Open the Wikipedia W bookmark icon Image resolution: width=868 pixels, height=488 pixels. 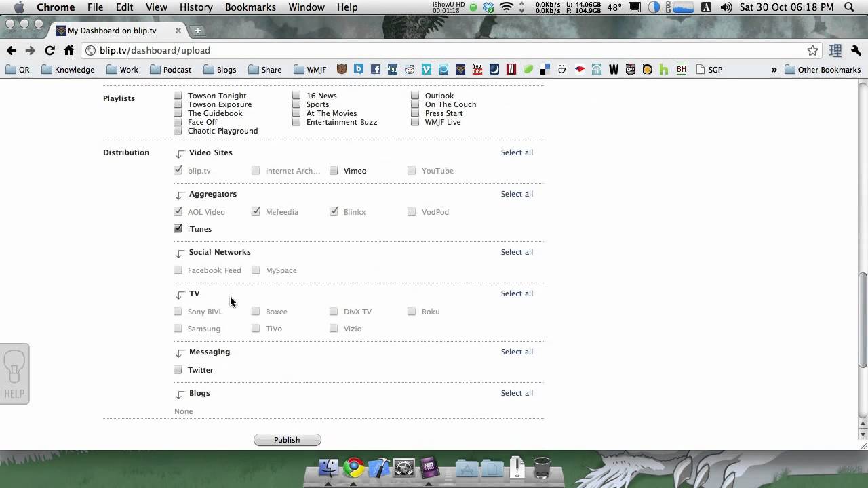point(614,69)
